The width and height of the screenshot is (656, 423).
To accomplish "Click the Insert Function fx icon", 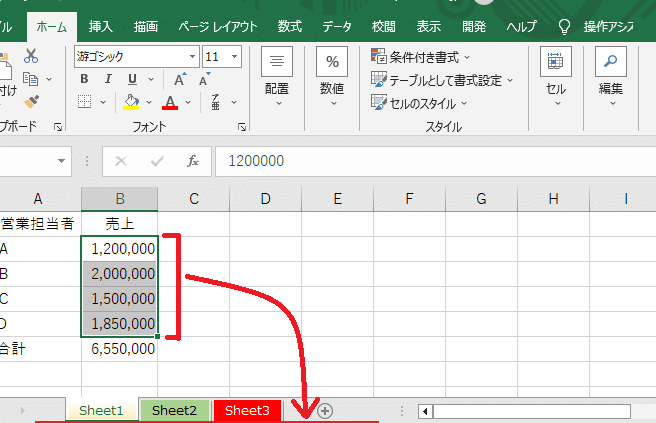I will pyautogui.click(x=193, y=161).
